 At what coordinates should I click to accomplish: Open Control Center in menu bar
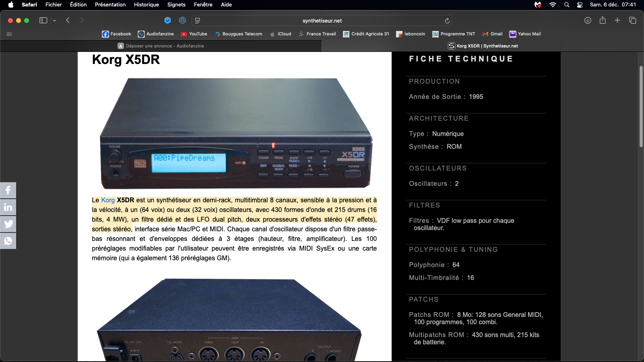580,5
